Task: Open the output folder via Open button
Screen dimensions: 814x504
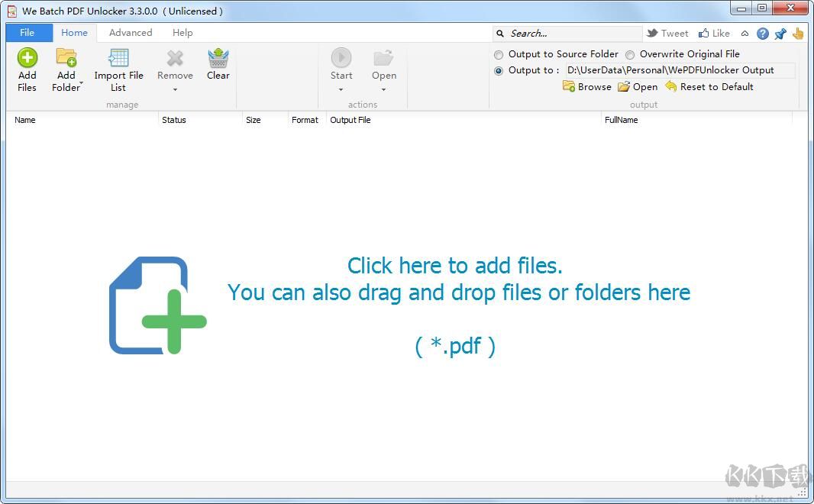Action: [x=638, y=86]
